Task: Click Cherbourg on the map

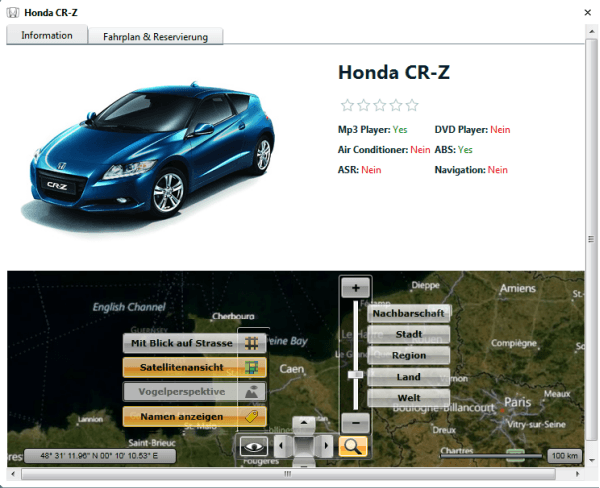Action: tap(233, 316)
